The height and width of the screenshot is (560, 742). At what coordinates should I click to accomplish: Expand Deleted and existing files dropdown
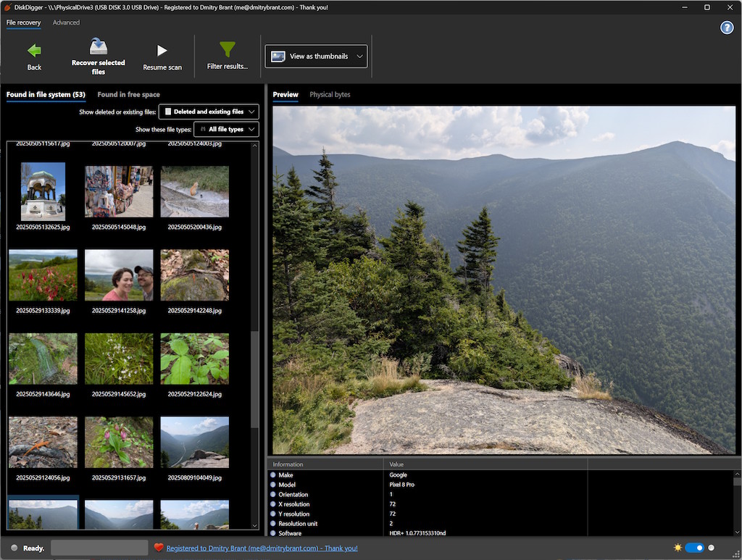coord(209,112)
